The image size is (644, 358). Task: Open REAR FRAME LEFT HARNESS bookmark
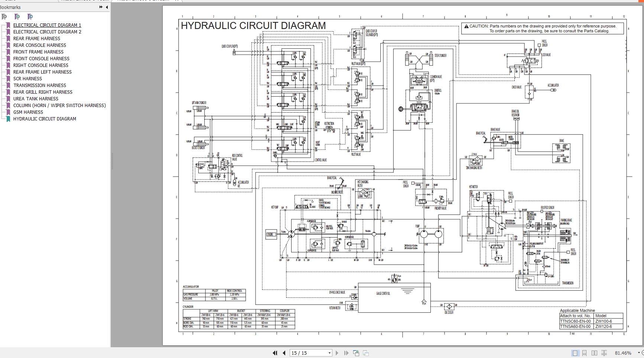coord(42,72)
